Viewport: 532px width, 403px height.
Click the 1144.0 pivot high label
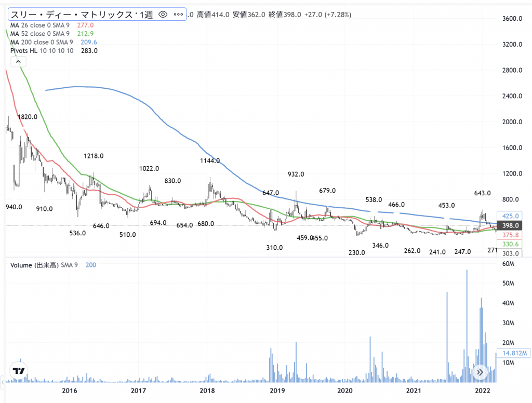[x=210, y=161]
